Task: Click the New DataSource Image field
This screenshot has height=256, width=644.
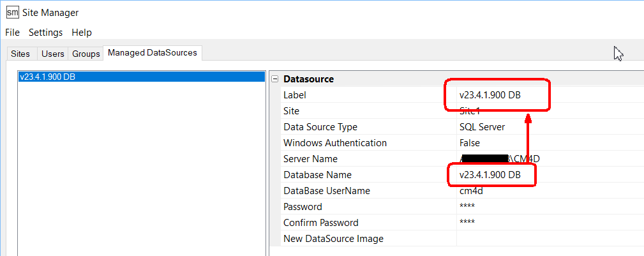Action: tap(549, 239)
